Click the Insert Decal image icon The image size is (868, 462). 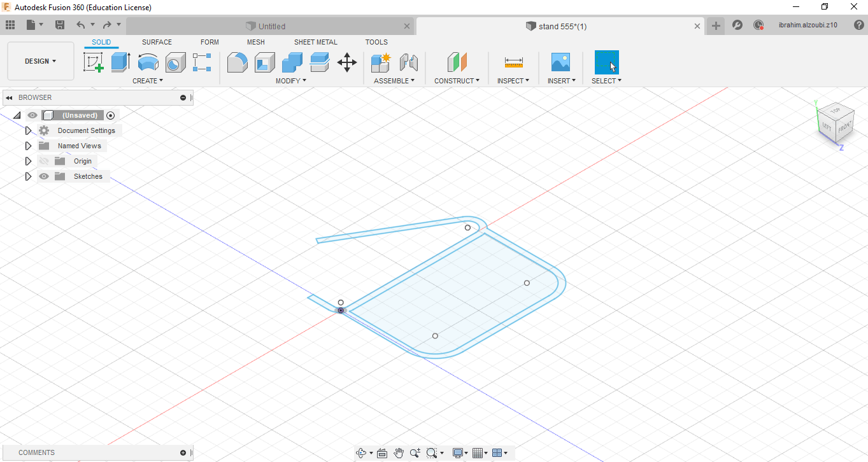click(561, 62)
